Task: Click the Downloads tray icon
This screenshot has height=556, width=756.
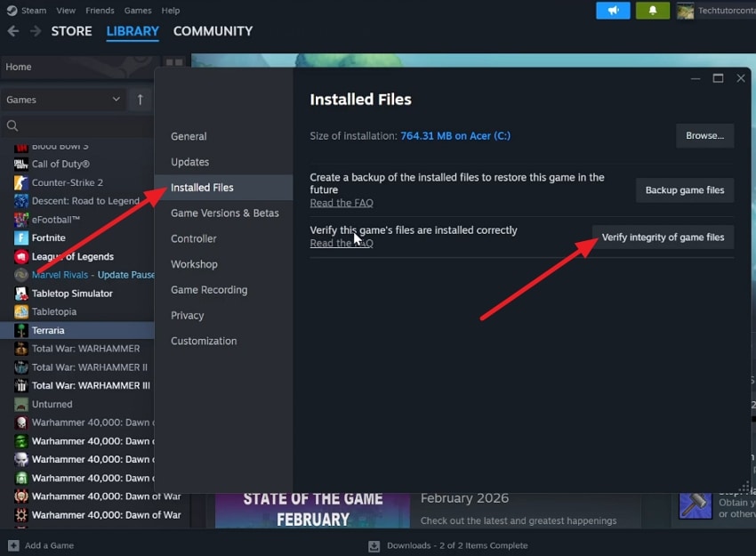Action: point(374,546)
